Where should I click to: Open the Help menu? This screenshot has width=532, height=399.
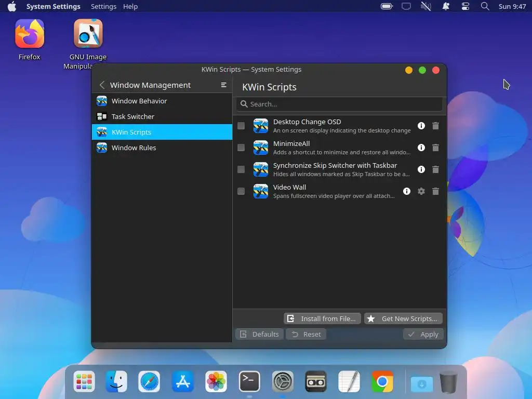coord(130,6)
